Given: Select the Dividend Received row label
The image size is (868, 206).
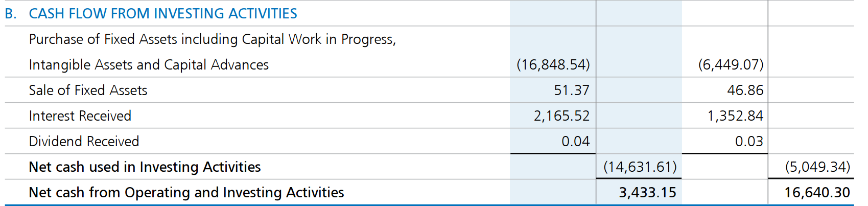Looking at the screenshot, I should pos(84,142).
